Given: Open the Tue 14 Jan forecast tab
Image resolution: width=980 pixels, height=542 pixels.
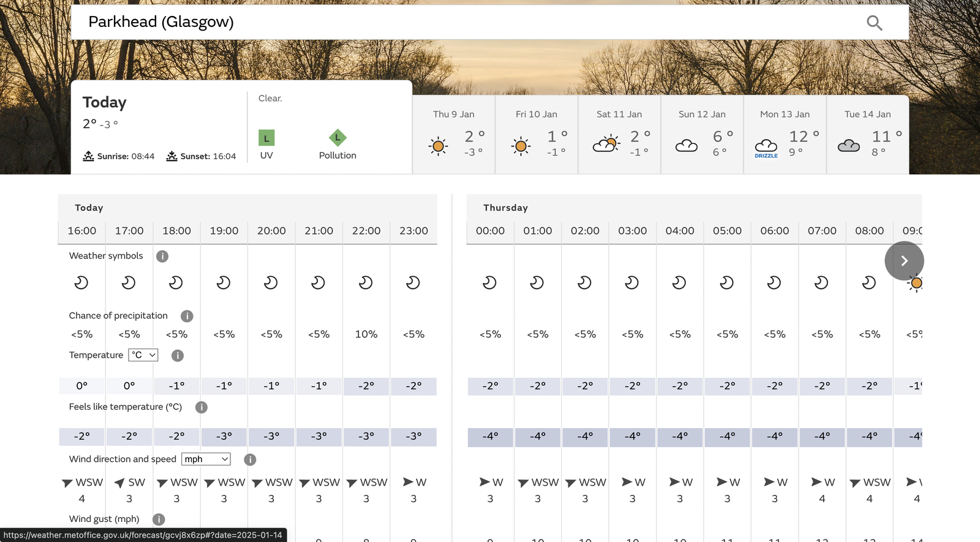Looking at the screenshot, I should point(867,135).
